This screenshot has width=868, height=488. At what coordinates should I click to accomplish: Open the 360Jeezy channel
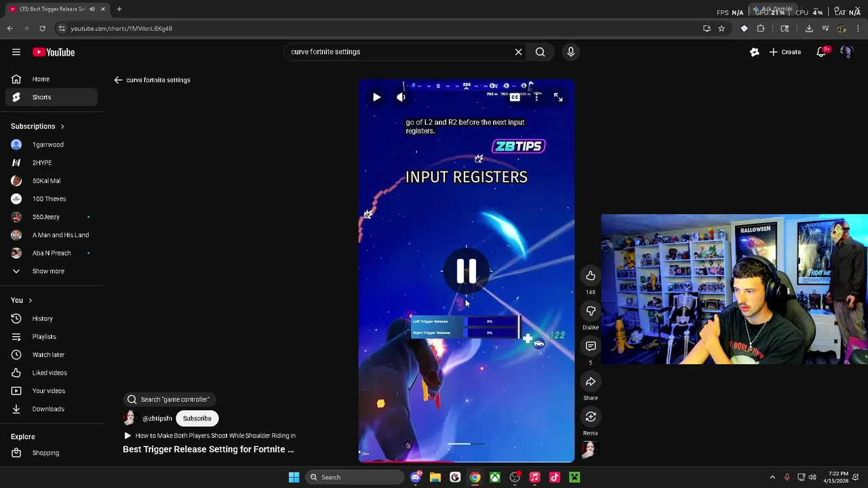52,217
